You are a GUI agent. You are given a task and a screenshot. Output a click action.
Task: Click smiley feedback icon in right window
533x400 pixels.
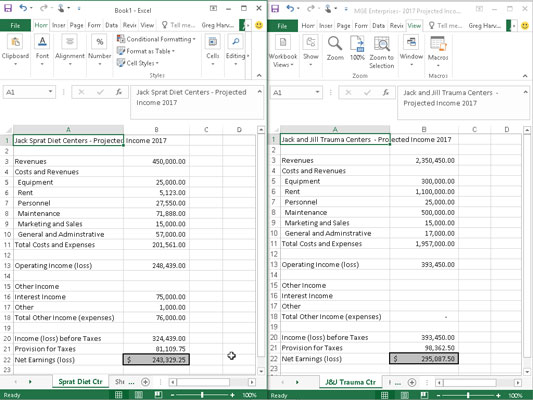pyautogui.click(x=525, y=25)
